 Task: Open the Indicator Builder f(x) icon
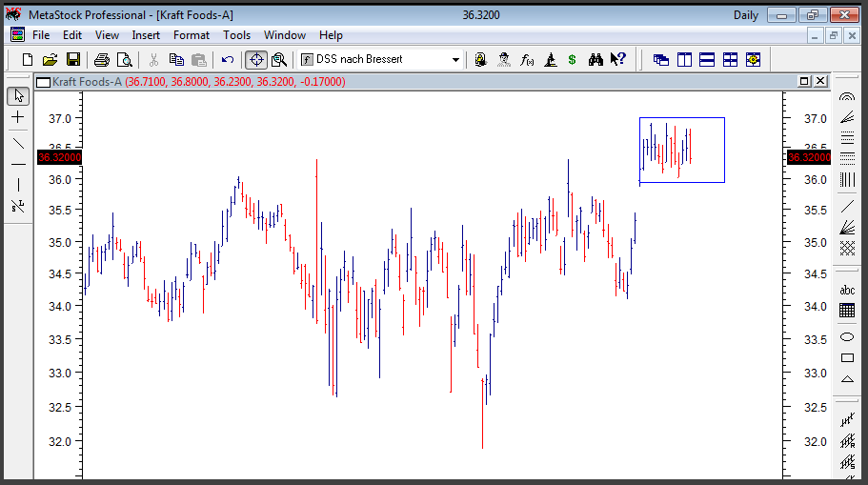click(x=527, y=60)
